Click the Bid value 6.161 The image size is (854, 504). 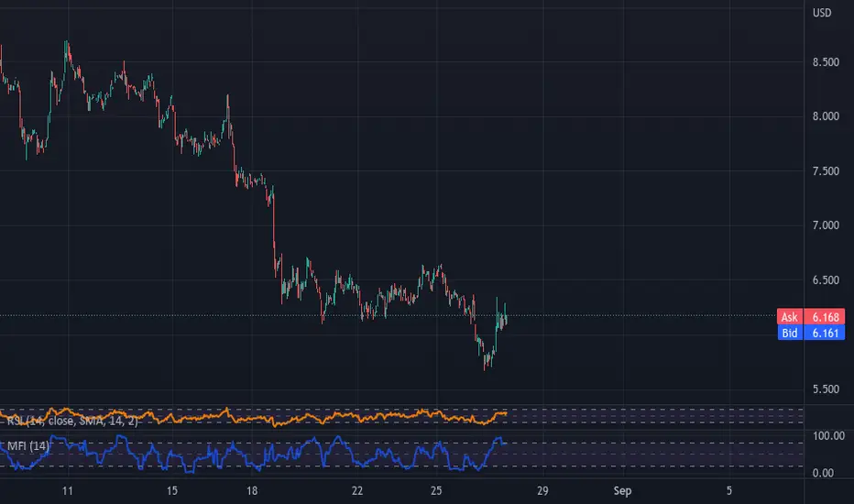[x=825, y=333]
